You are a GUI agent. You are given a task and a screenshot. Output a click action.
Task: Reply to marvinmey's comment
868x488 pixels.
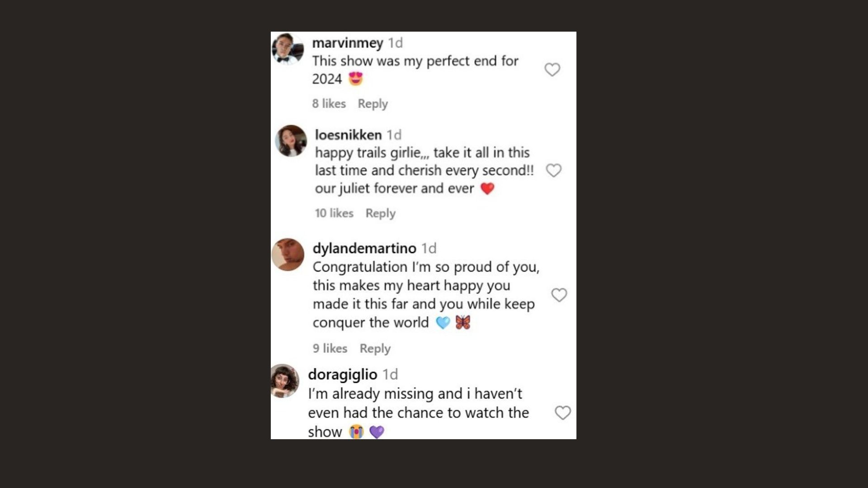pos(373,103)
